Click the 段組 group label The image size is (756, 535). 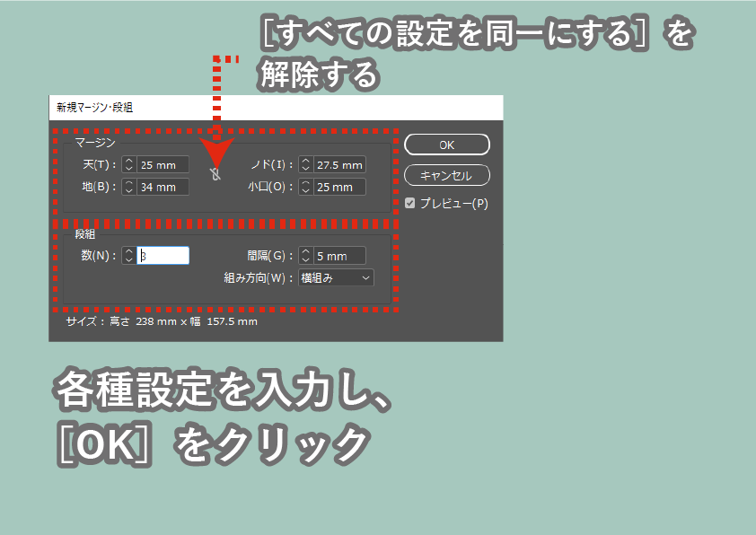[x=85, y=234]
